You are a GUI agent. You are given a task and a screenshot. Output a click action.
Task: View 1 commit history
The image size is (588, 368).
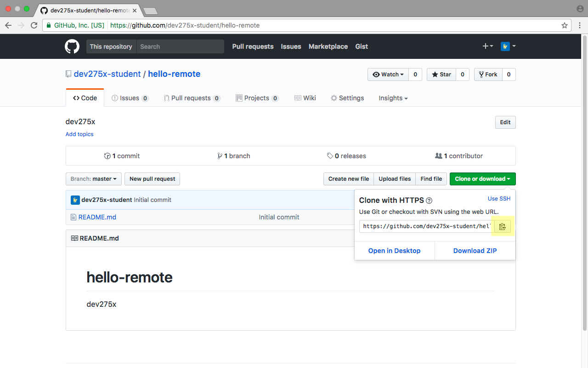click(x=122, y=156)
